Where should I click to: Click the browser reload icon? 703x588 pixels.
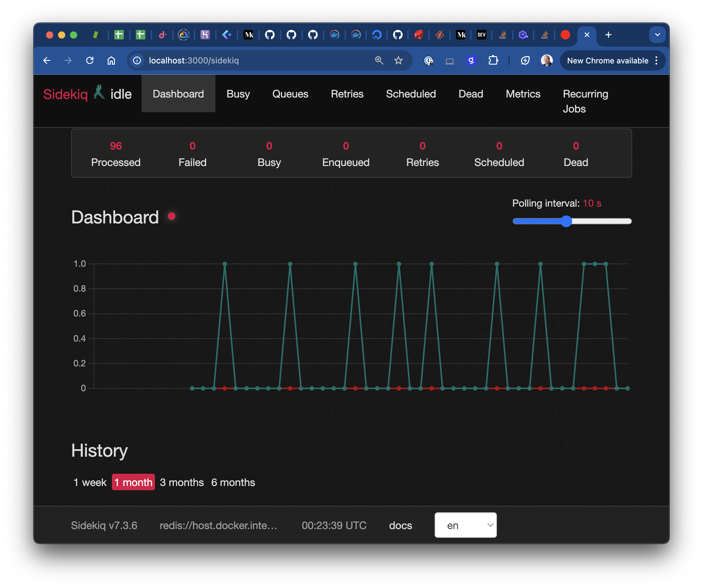tap(89, 61)
